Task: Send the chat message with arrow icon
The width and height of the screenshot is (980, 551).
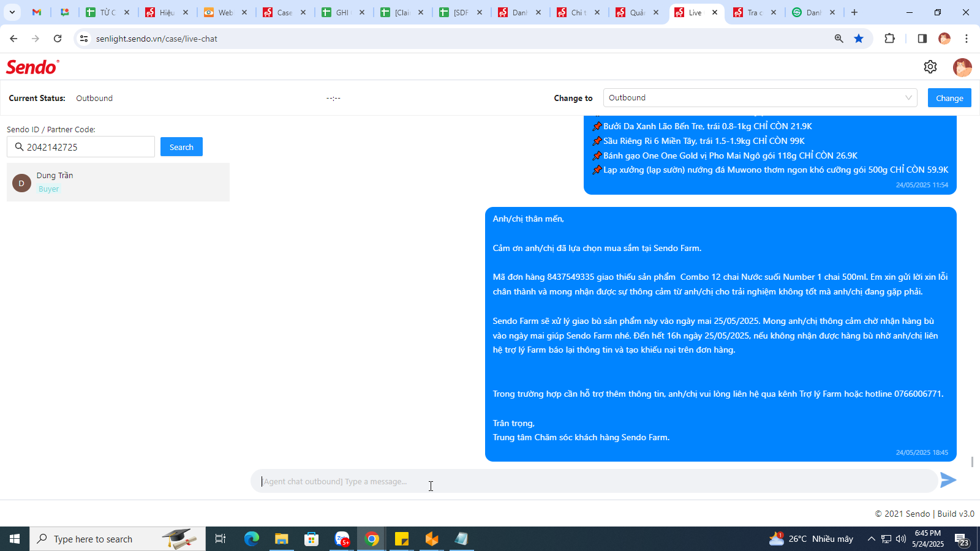Action: (948, 481)
